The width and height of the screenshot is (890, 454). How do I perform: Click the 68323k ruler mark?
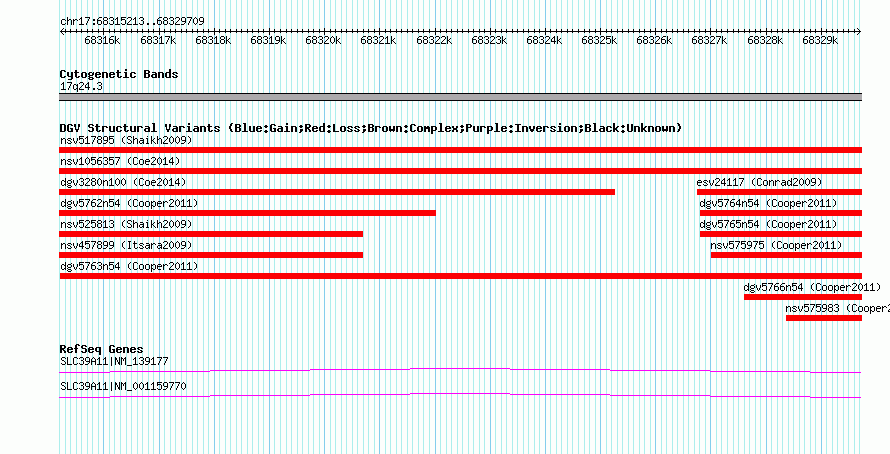(489, 41)
